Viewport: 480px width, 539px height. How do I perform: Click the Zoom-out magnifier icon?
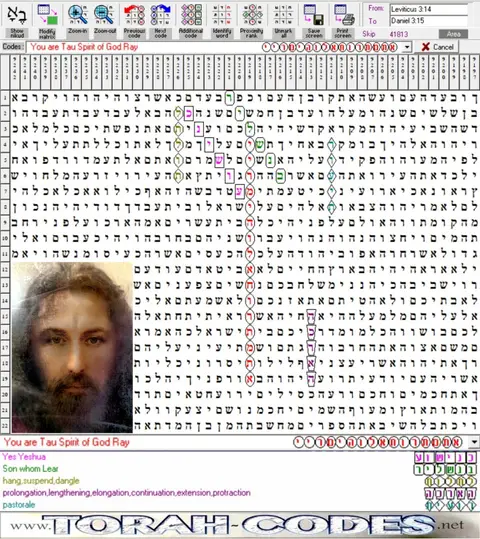pos(104,15)
